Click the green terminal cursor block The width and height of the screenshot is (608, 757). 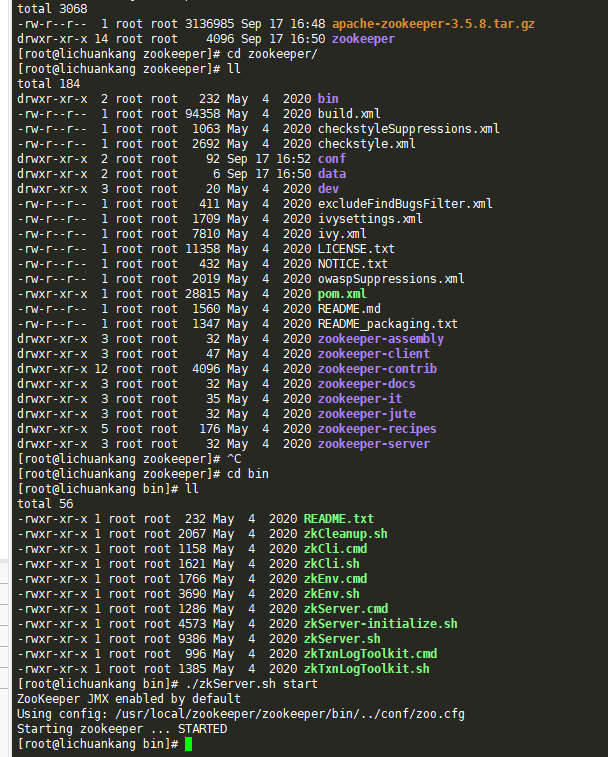pyautogui.click(x=188, y=744)
